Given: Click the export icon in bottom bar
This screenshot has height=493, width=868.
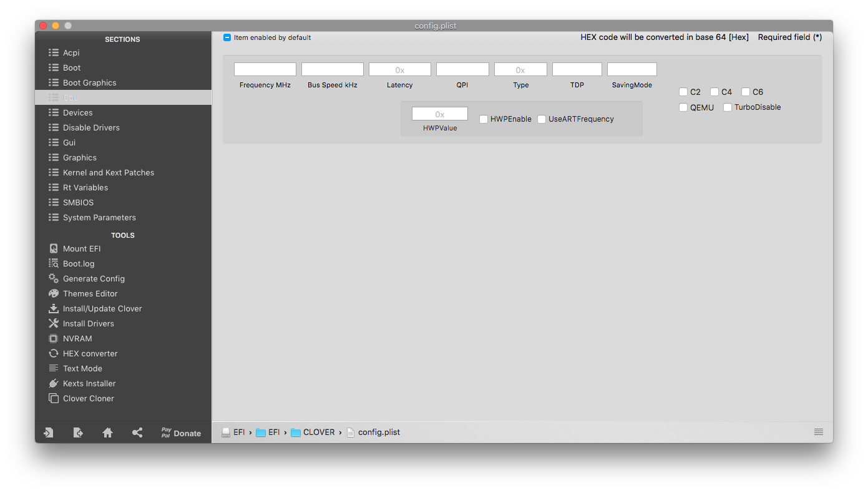Looking at the screenshot, I should pos(78,432).
